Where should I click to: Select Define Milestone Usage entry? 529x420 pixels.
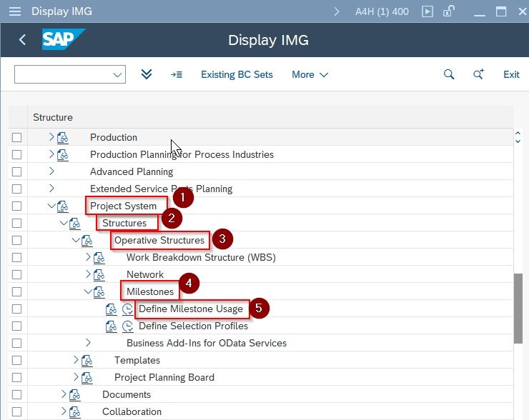(191, 309)
